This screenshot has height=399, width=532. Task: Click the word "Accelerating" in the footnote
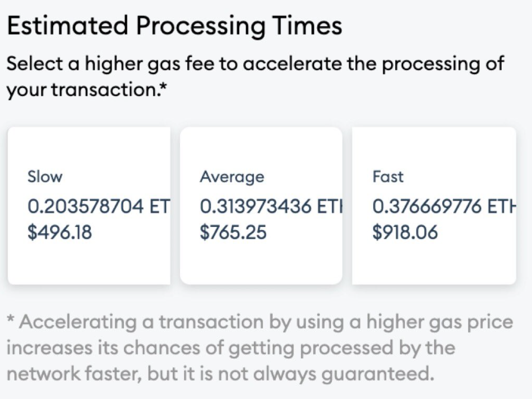(x=78, y=322)
